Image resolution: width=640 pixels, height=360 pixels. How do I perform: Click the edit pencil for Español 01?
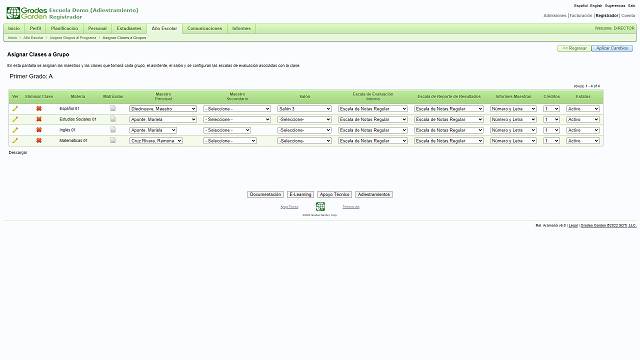click(x=15, y=109)
